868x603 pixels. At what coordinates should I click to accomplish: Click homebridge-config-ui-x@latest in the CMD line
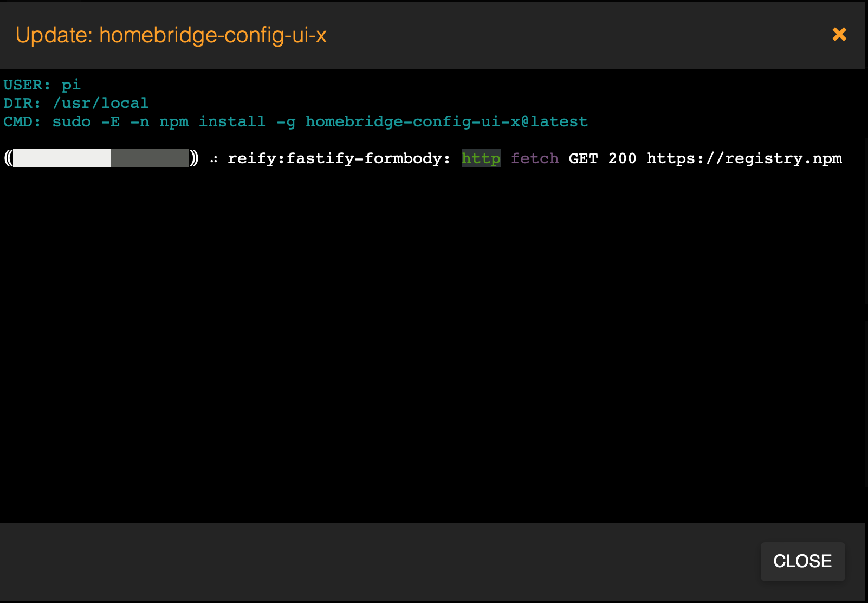coord(446,121)
